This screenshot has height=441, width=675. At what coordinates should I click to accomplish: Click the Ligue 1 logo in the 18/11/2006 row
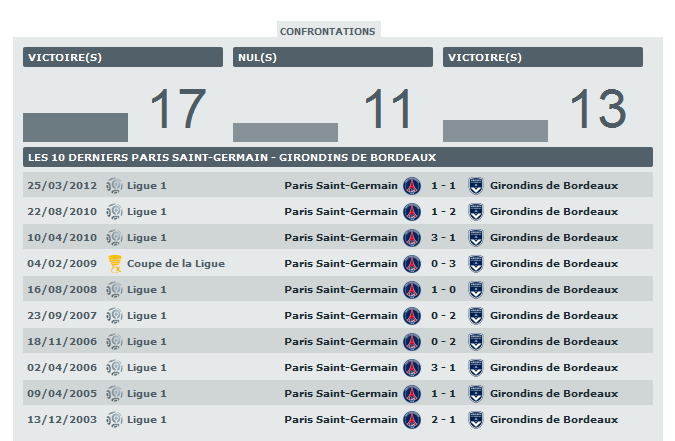(115, 341)
